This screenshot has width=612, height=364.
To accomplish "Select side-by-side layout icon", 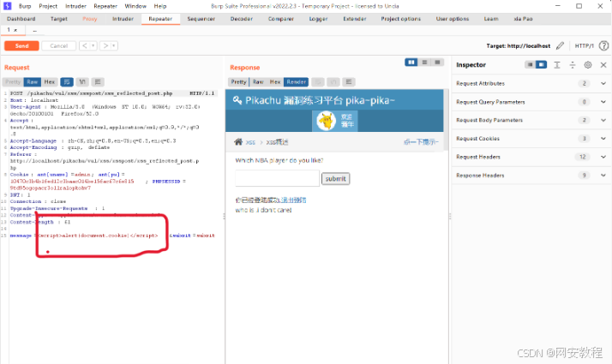I will [411, 63].
